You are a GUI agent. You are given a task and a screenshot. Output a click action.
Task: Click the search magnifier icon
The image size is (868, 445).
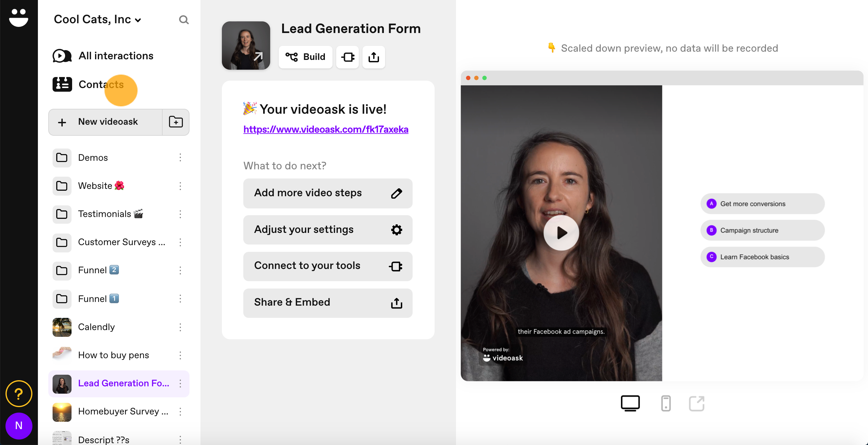(184, 20)
